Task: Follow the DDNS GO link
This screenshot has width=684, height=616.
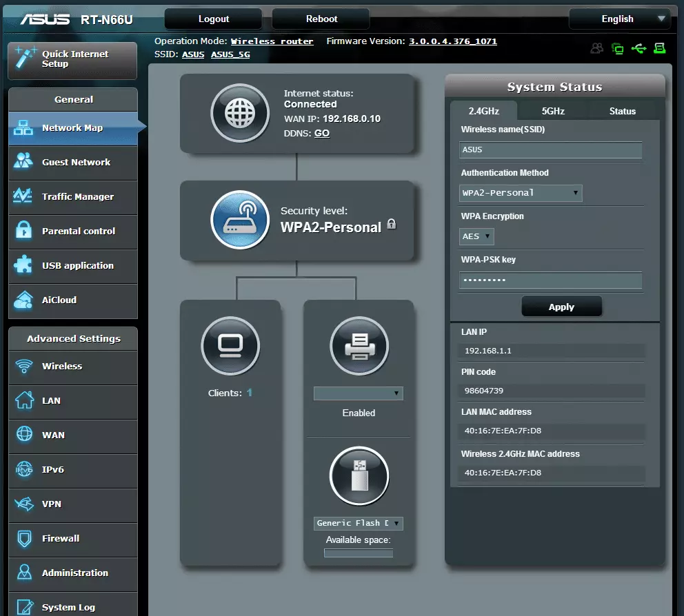Action: point(321,133)
